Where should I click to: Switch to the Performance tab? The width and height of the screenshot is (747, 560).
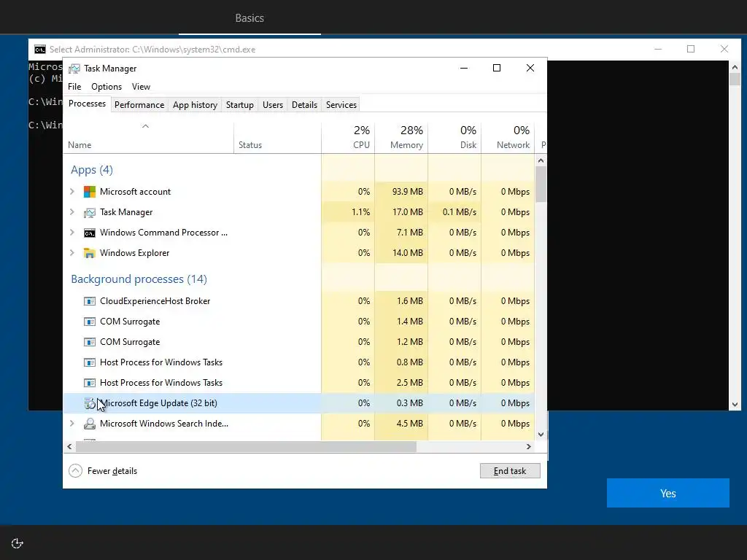[x=139, y=105]
